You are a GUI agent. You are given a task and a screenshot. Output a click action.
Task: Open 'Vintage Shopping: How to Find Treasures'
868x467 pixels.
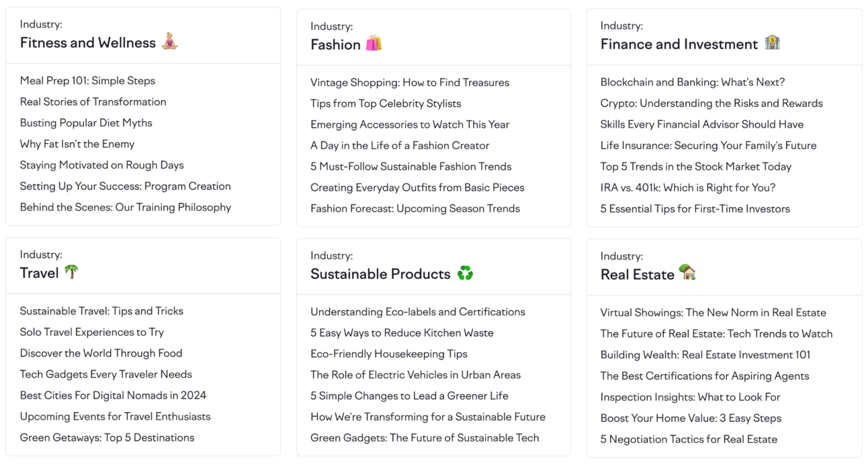[410, 83]
